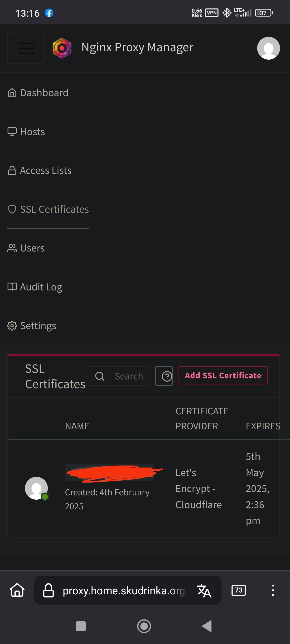This screenshot has height=644, width=290.
Task: Click the Add SSL Certificate button
Action: click(223, 375)
